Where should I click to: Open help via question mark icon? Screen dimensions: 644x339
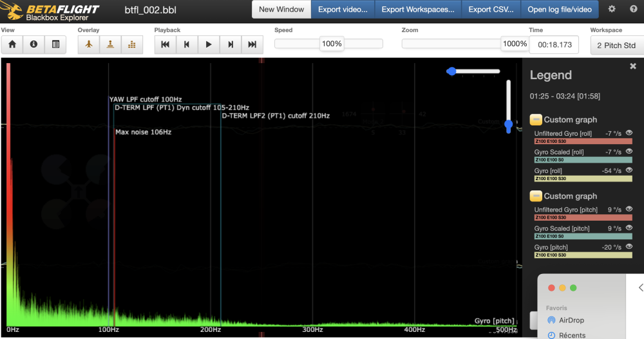click(x=632, y=10)
